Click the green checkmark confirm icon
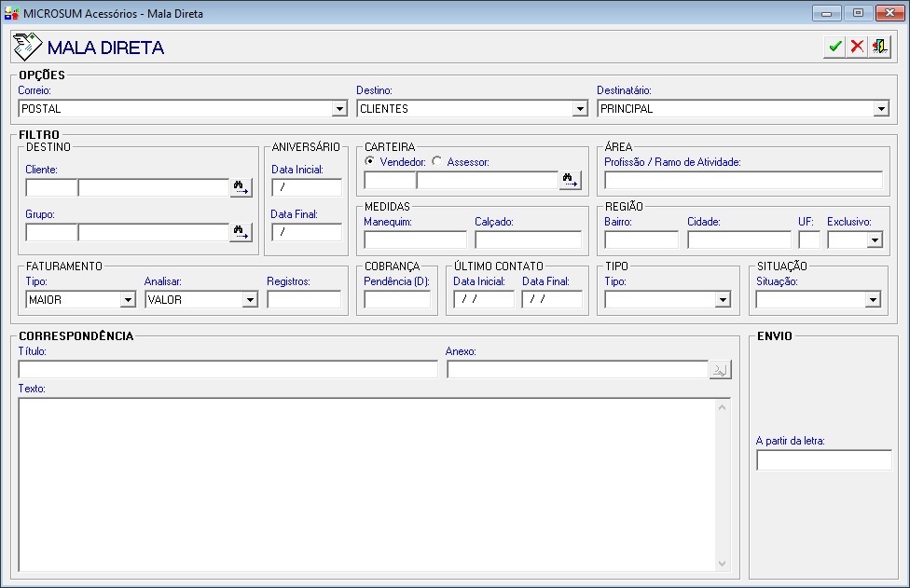 pyautogui.click(x=834, y=47)
